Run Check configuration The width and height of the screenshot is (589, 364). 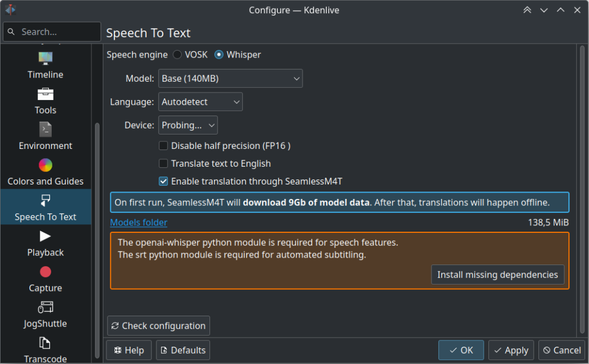[158, 325]
